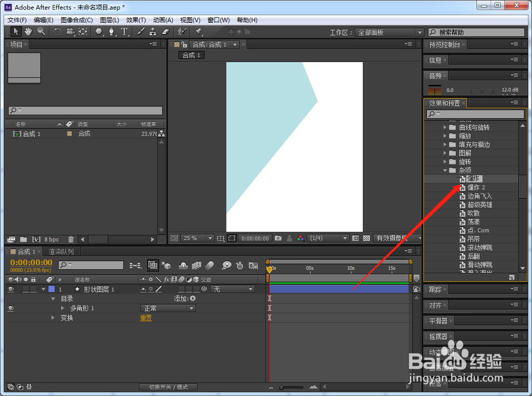Toggle draft 3D icon in timeline
Viewport: 532px width, 396px height.
pyautogui.click(x=166, y=265)
